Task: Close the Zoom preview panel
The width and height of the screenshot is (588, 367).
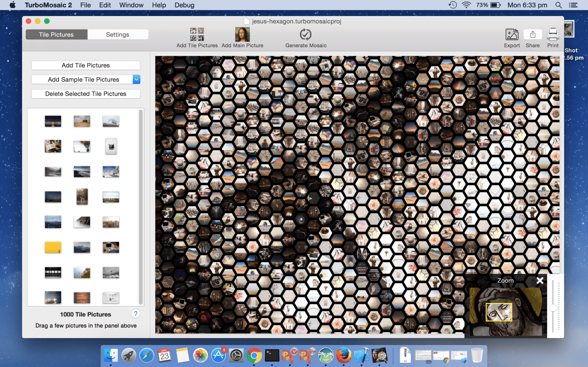Action: (x=540, y=280)
